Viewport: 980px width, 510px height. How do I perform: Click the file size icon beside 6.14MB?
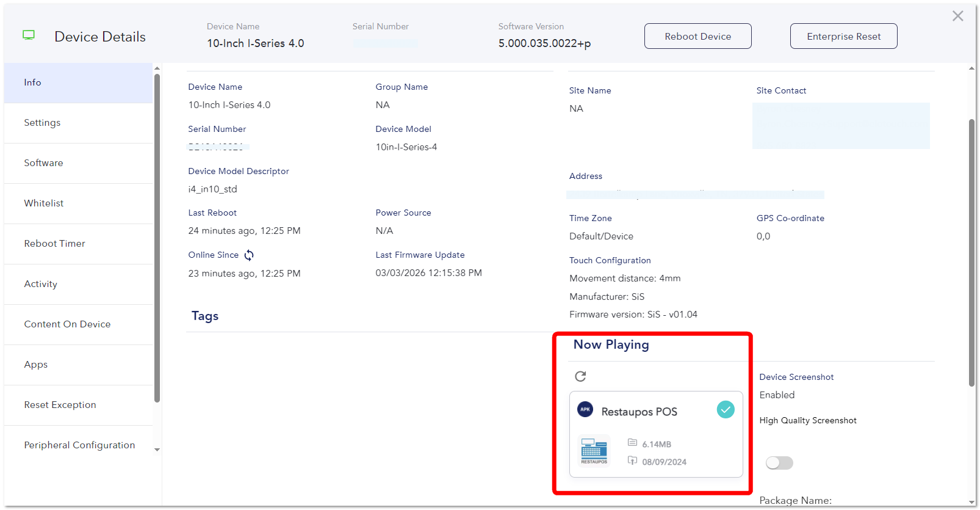click(x=633, y=443)
